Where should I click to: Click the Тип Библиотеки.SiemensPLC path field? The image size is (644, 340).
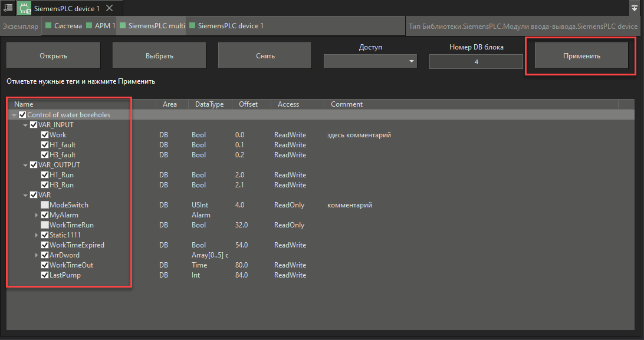(523, 27)
